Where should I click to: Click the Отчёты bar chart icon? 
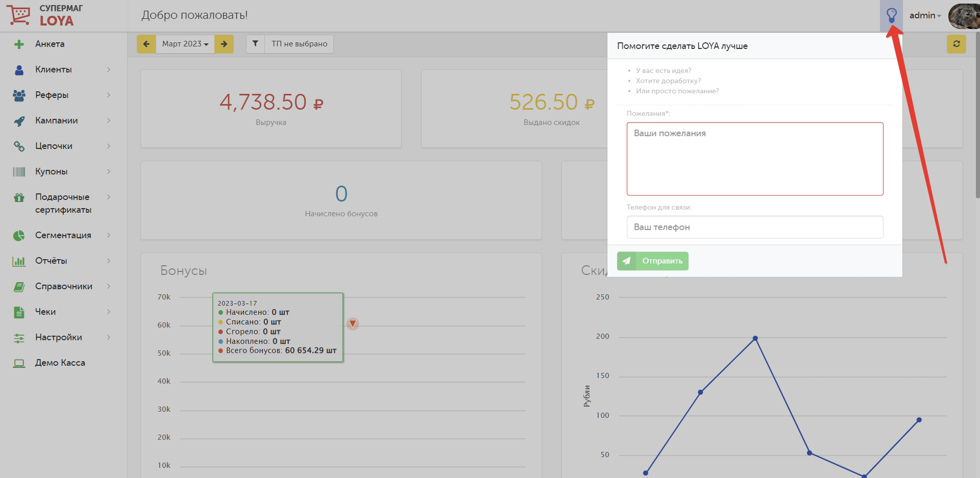pyautogui.click(x=19, y=261)
